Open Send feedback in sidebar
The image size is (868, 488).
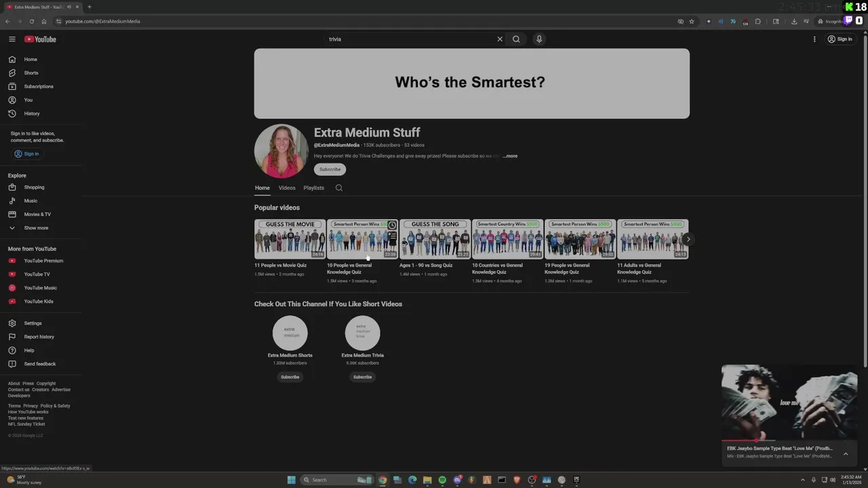click(40, 364)
